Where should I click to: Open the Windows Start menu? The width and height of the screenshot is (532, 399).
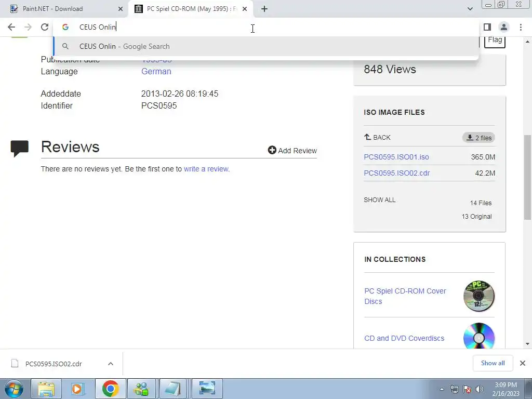click(14, 389)
